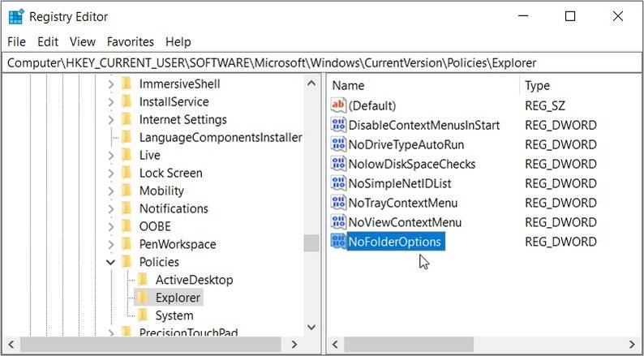Viewport: 644px width, 356px height.
Task: Click the tree pane scroll up arrow
Action: click(x=311, y=84)
